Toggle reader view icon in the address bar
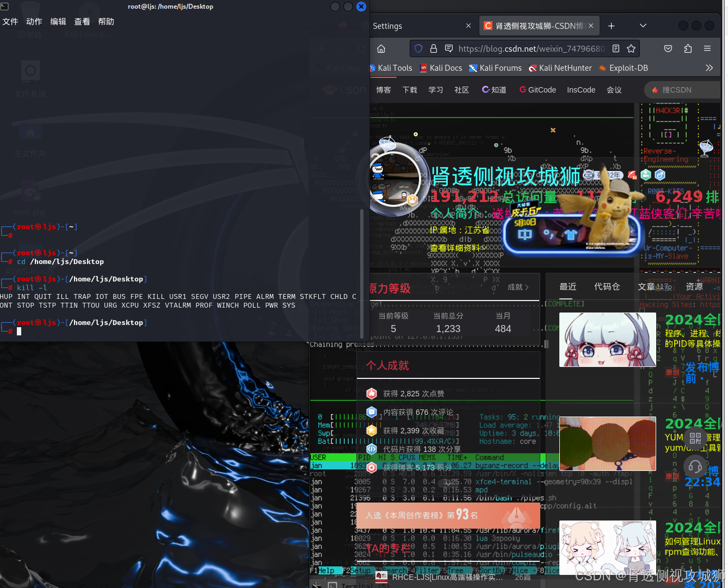 (616, 48)
